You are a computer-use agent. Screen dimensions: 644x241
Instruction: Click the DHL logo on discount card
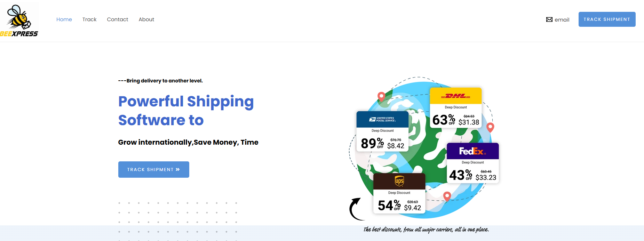tap(456, 96)
